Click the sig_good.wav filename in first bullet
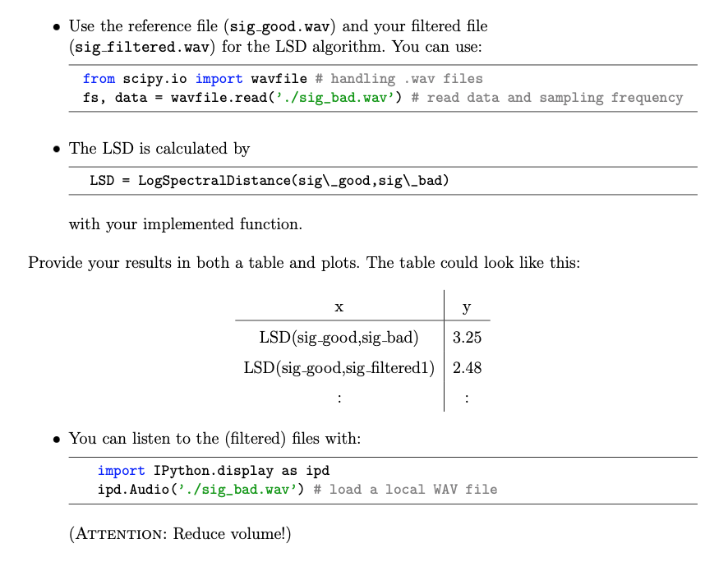The width and height of the screenshot is (728, 562). point(279,27)
